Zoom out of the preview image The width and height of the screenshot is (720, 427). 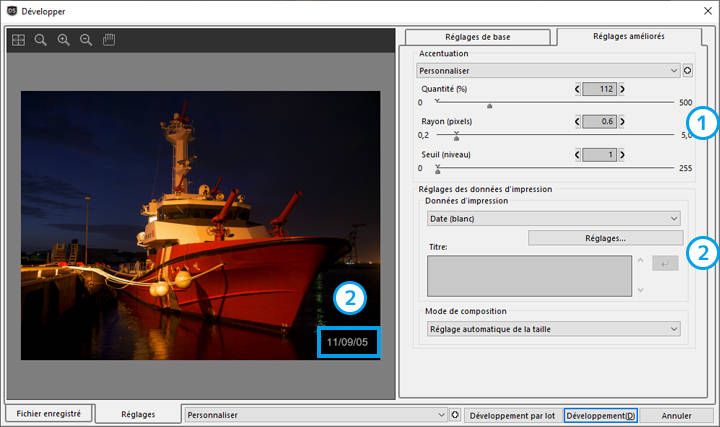tap(85, 40)
